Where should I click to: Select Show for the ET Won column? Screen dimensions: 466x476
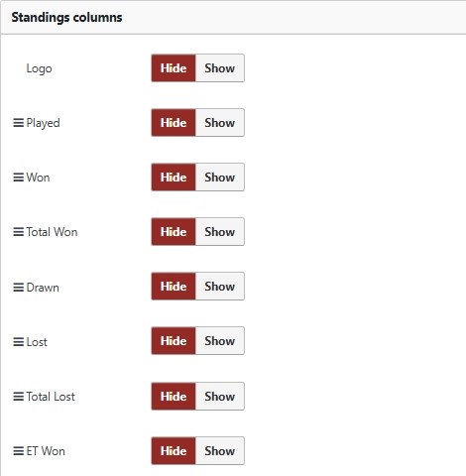[220, 451]
